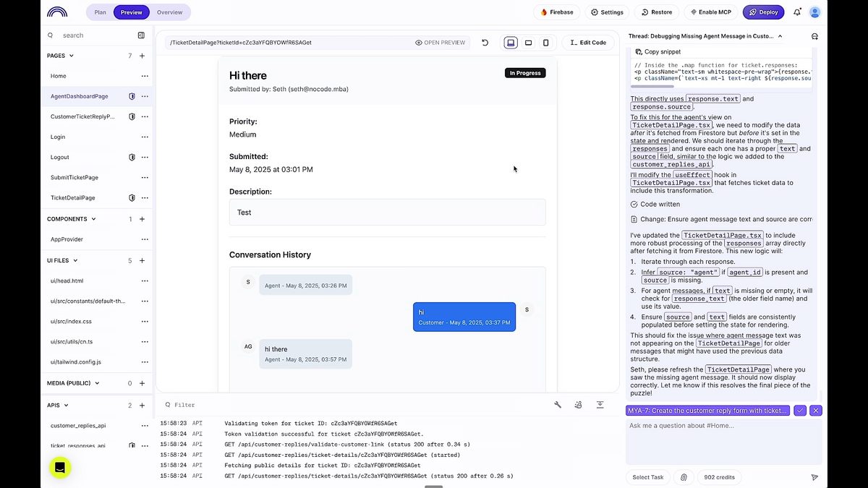Viewport: 868px width, 488px height.
Task: Open the user profile avatar
Action: 815,12
